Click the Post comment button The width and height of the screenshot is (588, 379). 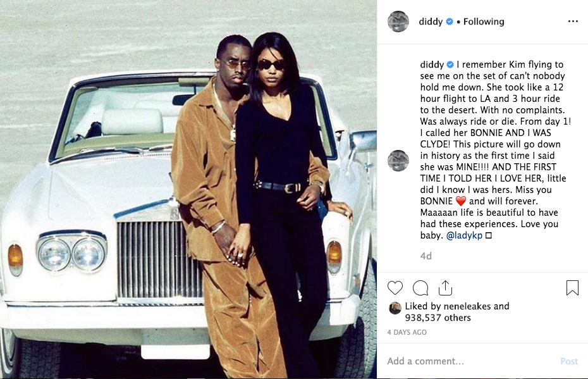click(569, 361)
